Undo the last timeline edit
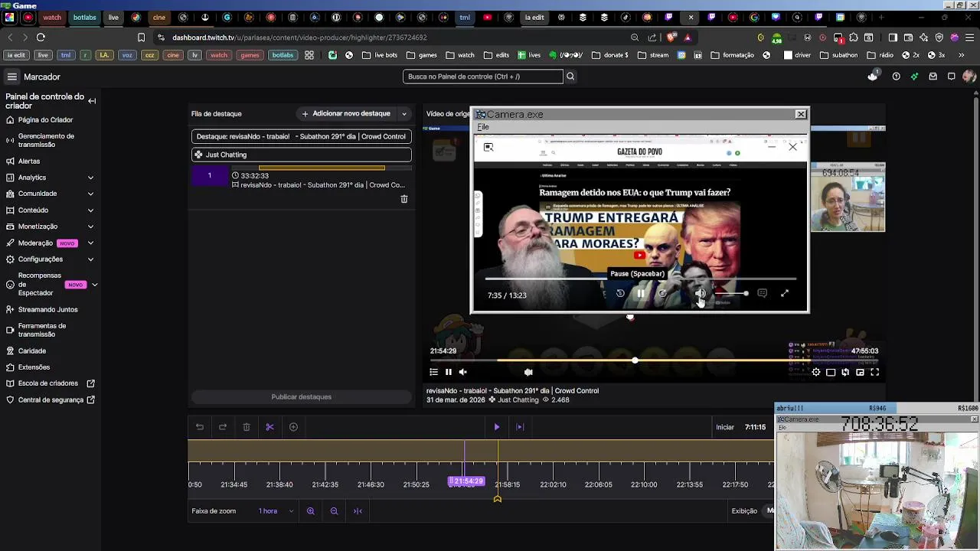 pyautogui.click(x=200, y=427)
